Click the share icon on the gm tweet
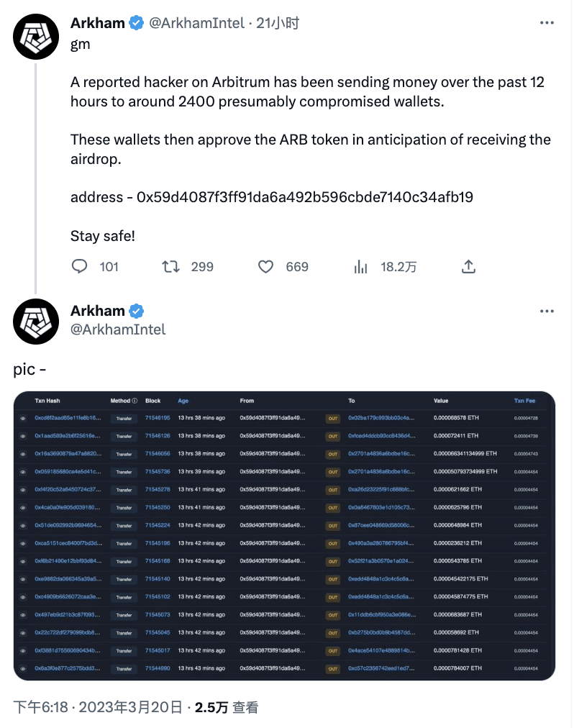Viewport: 574px width, 728px height. point(468,266)
